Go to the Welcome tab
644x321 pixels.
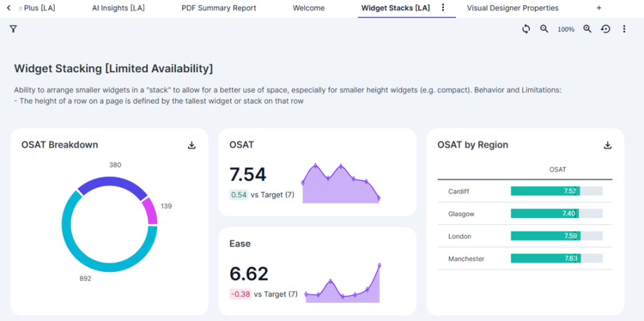click(x=309, y=8)
